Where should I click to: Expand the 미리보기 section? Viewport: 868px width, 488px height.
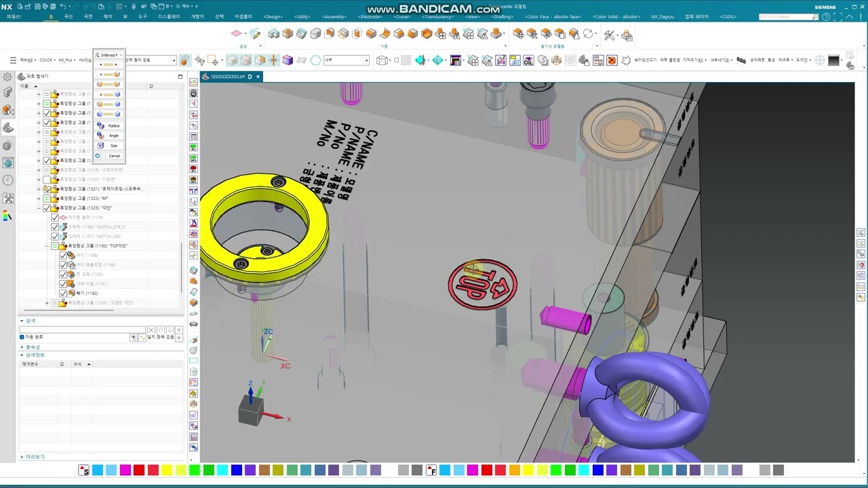(x=22, y=457)
